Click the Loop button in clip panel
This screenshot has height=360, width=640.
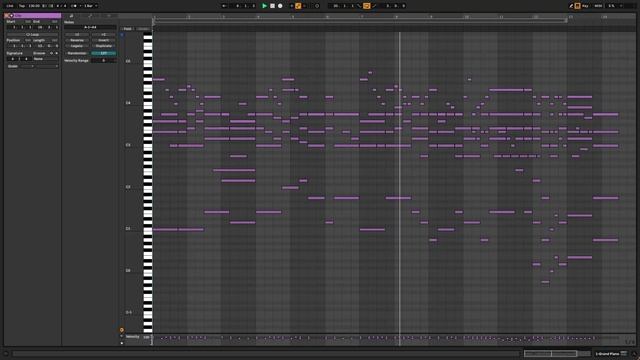pos(33,35)
